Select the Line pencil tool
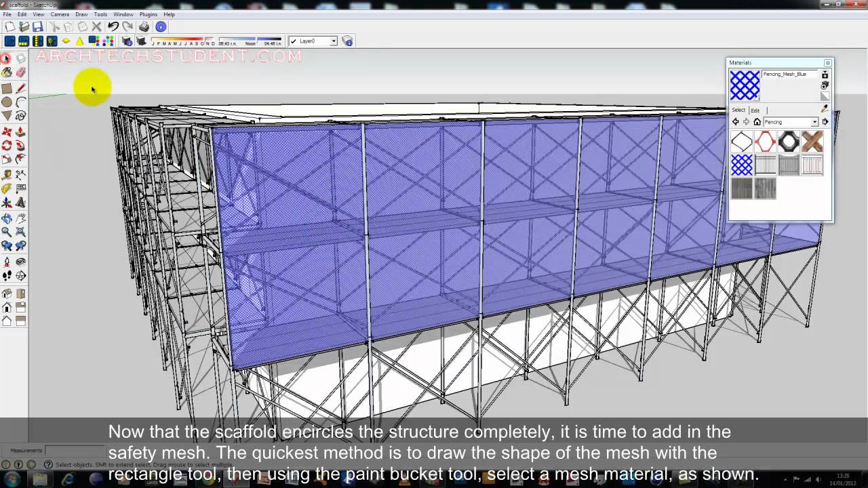The width and height of the screenshot is (868, 488). click(x=21, y=88)
